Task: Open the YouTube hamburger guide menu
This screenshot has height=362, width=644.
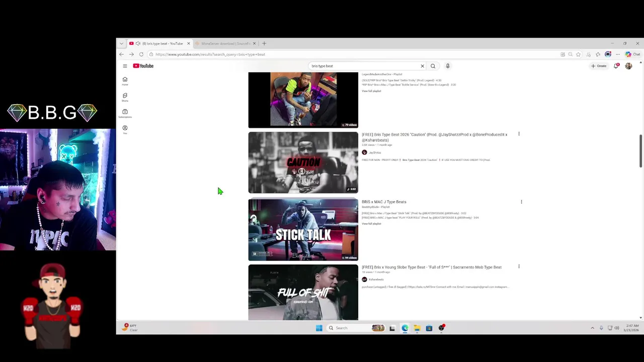Action: pos(125,66)
